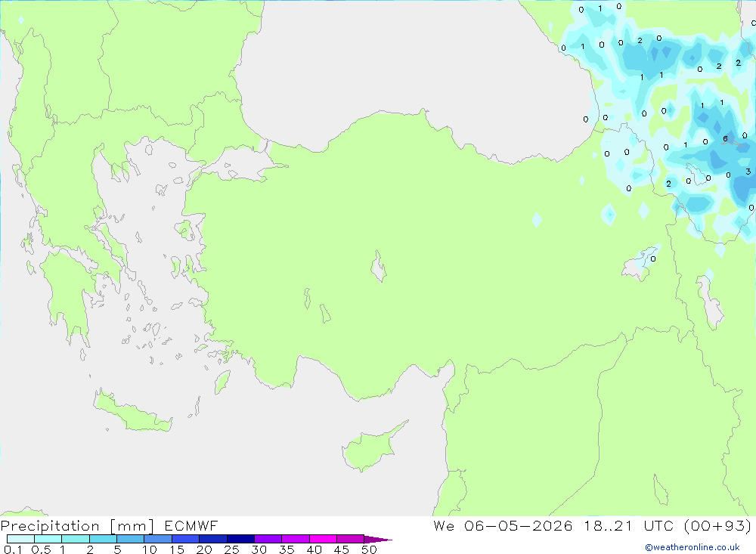The image size is (756, 554).
Task: Pick the 15–20 mm legend color box
Action: 186,539
